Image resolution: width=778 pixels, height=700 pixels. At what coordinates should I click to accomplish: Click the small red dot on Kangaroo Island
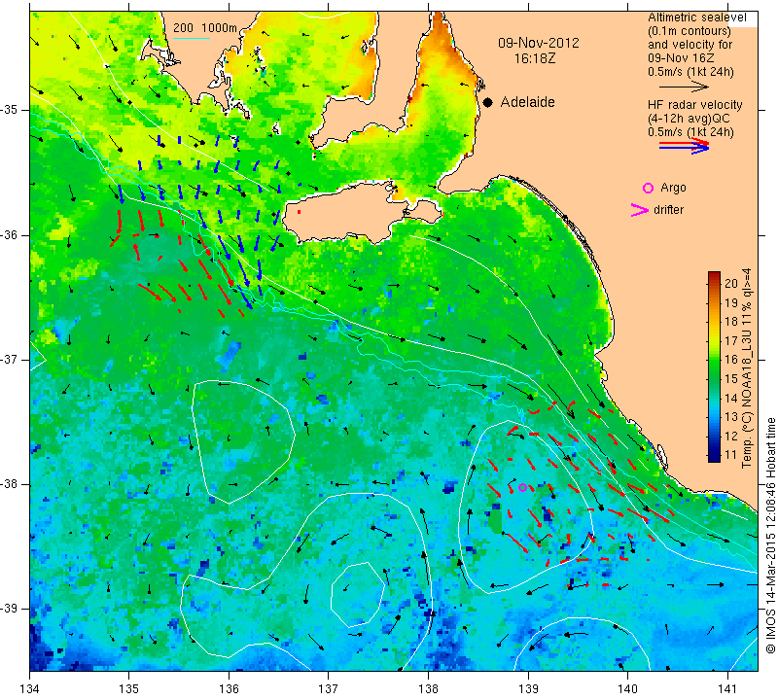[299, 212]
